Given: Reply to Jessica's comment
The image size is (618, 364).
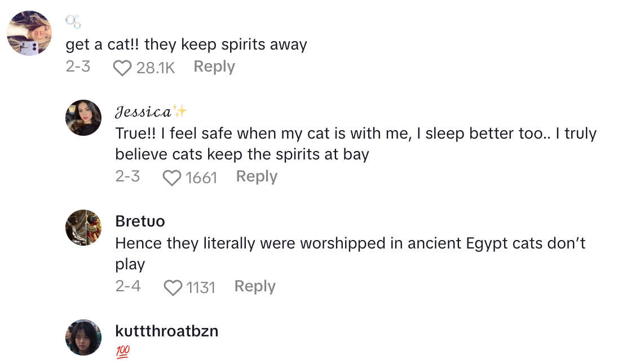Looking at the screenshot, I should (257, 176).
